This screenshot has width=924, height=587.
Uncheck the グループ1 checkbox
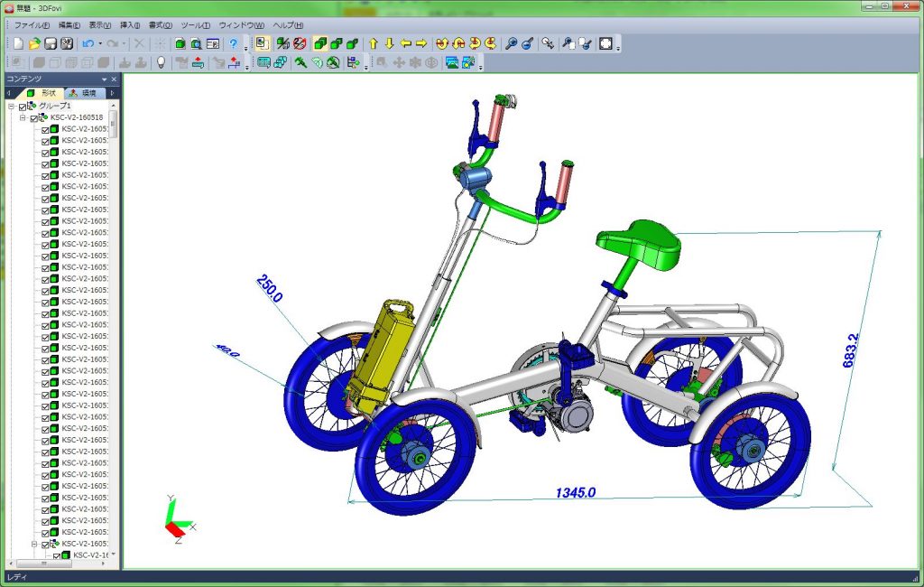click(23, 107)
